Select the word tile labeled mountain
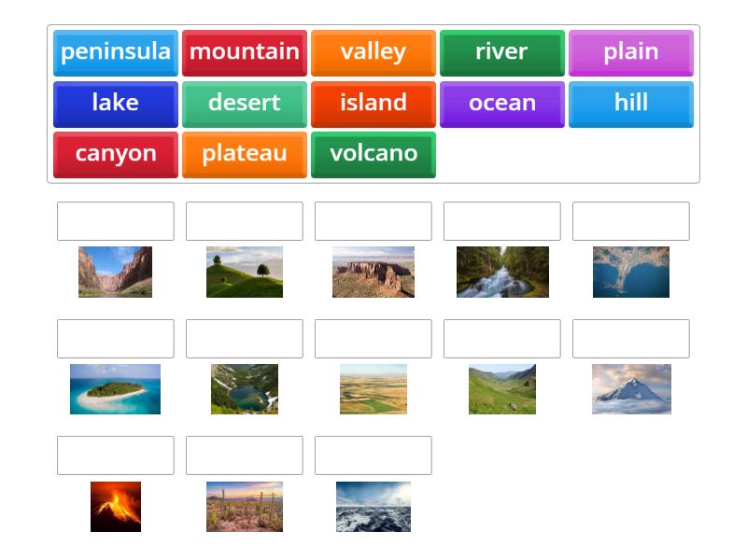747x560 pixels. [244, 52]
